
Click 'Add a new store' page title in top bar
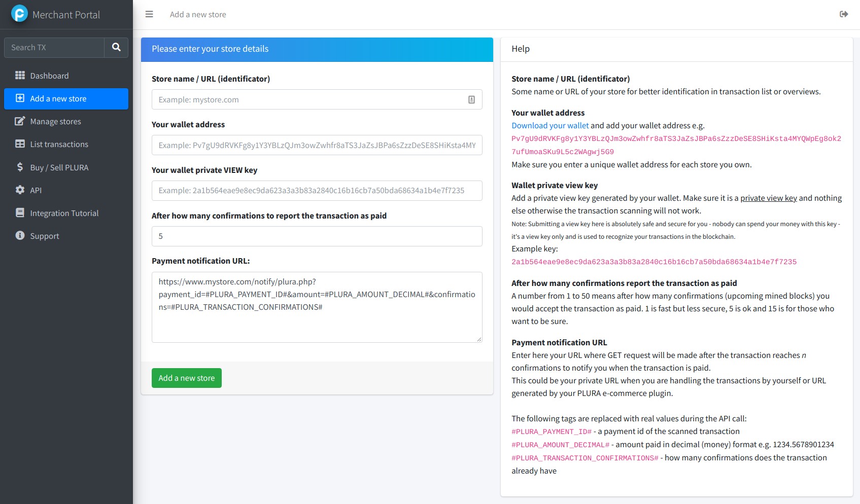coord(198,15)
